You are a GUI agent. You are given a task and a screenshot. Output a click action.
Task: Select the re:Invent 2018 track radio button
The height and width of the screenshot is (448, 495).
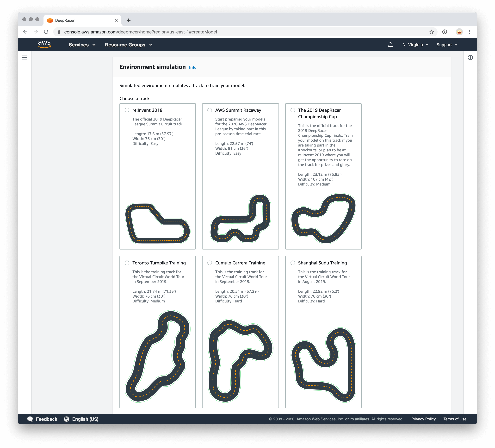[x=127, y=110]
